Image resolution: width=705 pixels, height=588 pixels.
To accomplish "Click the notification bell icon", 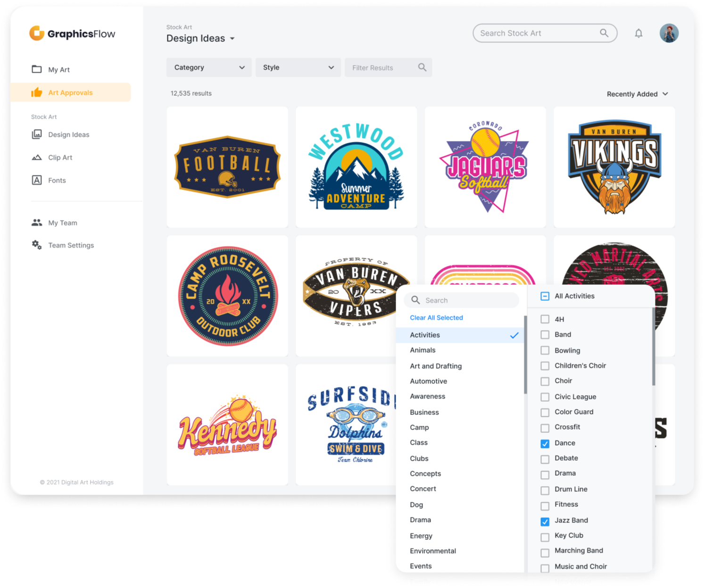I will (639, 33).
